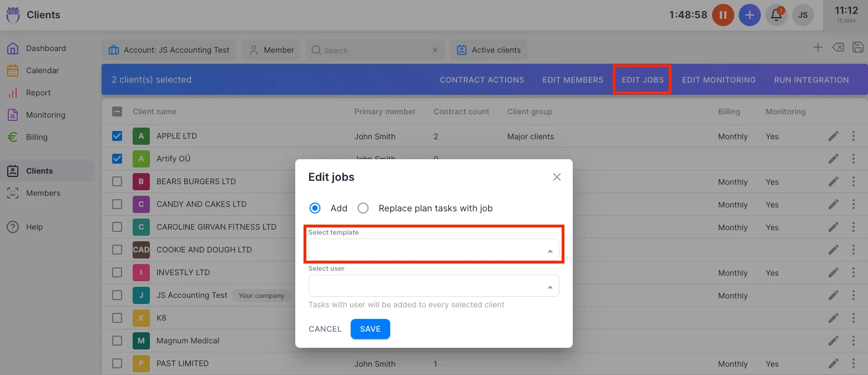The image size is (868, 375).
Task: Tick the INVESTLY LTD checkbox
Action: pyautogui.click(x=117, y=272)
